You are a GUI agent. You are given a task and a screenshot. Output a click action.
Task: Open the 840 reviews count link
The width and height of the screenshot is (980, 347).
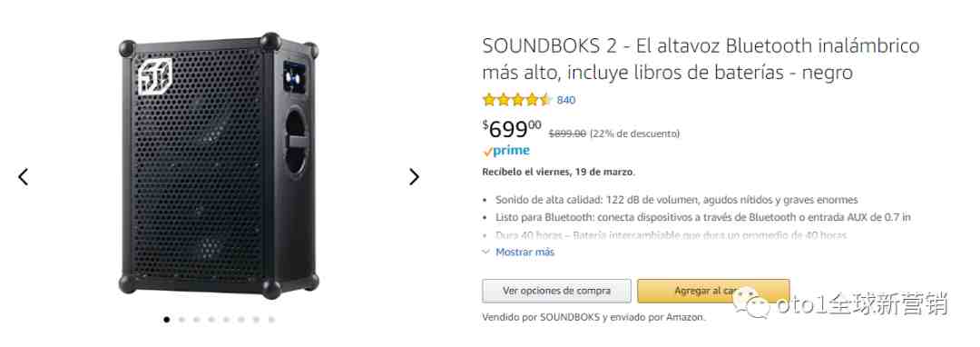pos(566,100)
